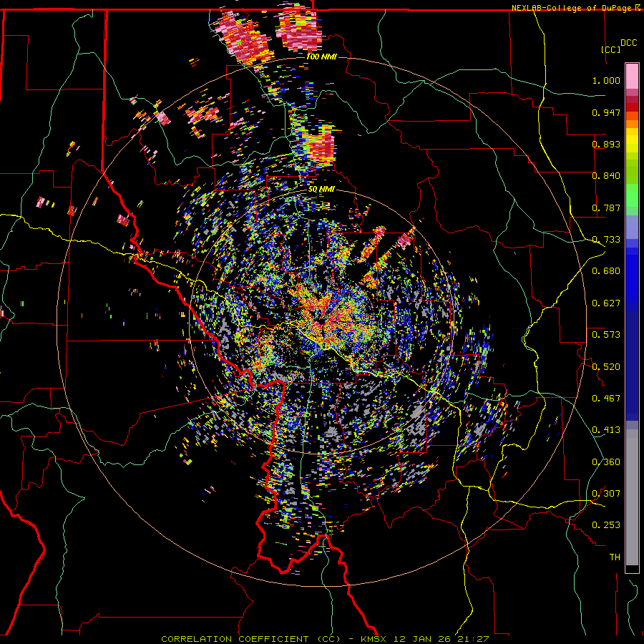Select the 0.520 scale value

click(x=606, y=367)
